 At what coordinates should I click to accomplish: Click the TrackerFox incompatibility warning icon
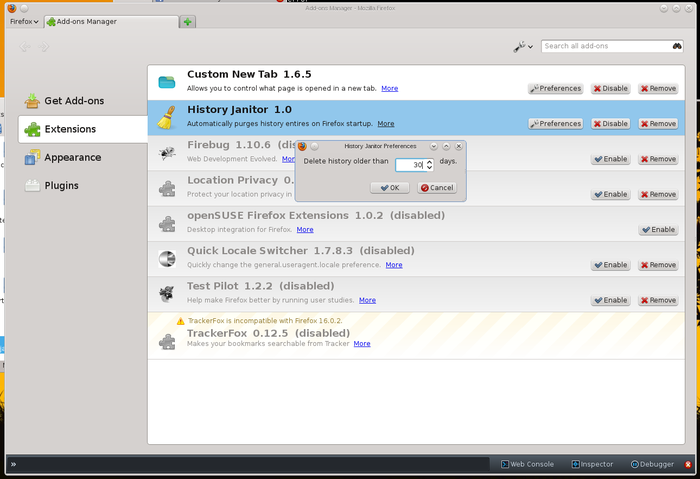(x=180, y=321)
